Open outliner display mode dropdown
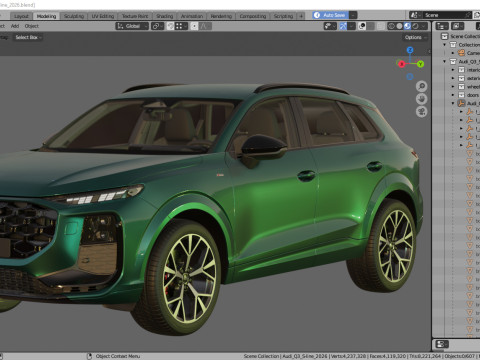This screenshot has width=480, height=360. tap(457, 26)
